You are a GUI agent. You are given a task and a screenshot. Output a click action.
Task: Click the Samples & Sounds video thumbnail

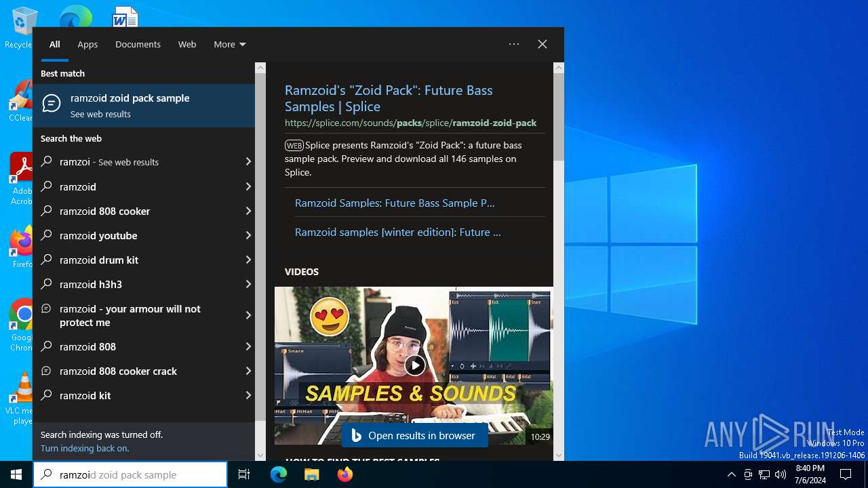[x=414, y=366]
